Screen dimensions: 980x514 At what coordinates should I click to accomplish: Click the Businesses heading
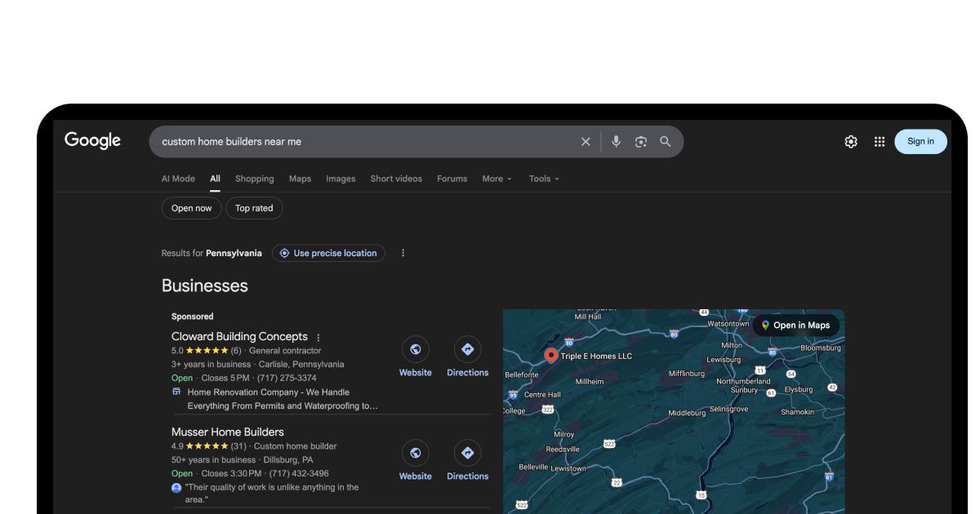click(204, 286)
